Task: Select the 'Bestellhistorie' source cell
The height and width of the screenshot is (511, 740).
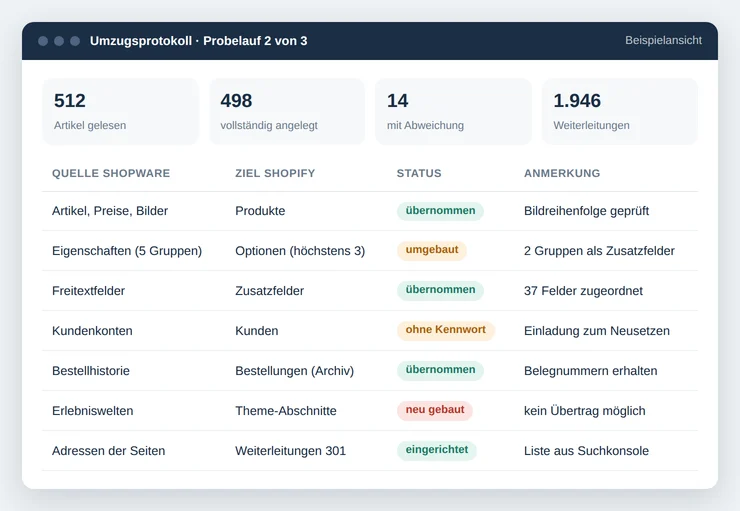Action: click(x=91, y=371)
